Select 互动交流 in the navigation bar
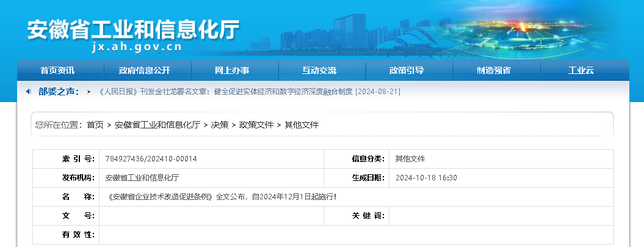Viewport: 644px width, 247px height. click(319, 70)
